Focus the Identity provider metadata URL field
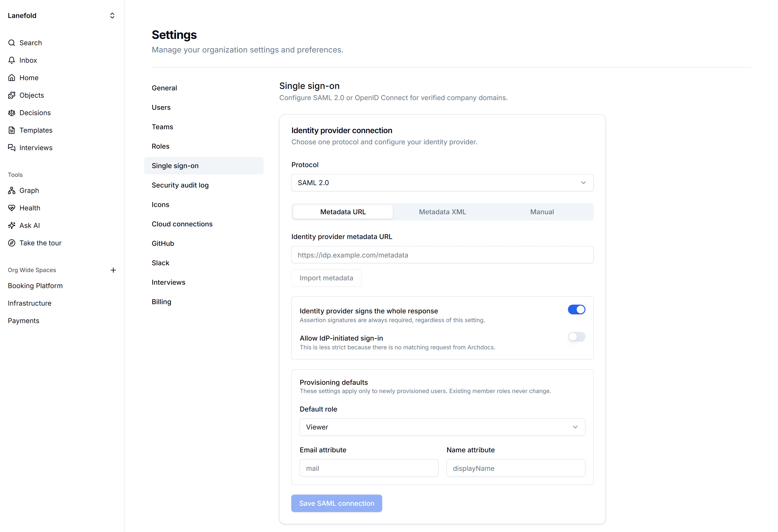 tap(442, 255)
